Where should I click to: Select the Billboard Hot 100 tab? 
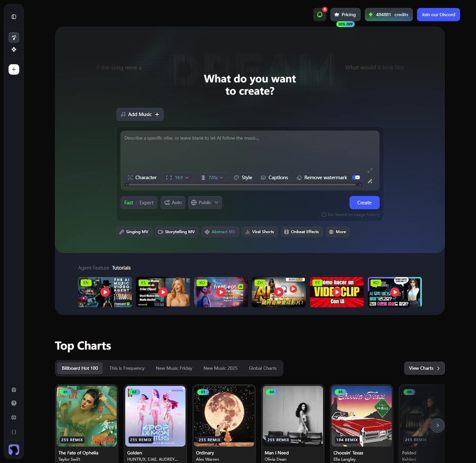[80, 368]
